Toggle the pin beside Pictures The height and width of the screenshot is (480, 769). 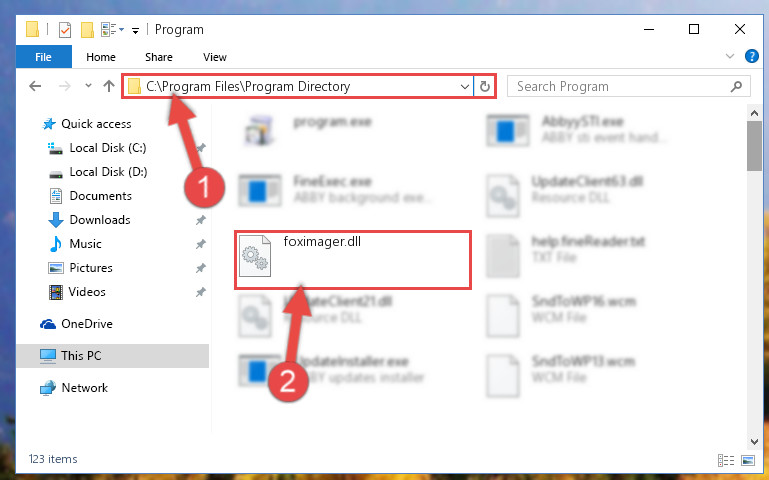201,268
